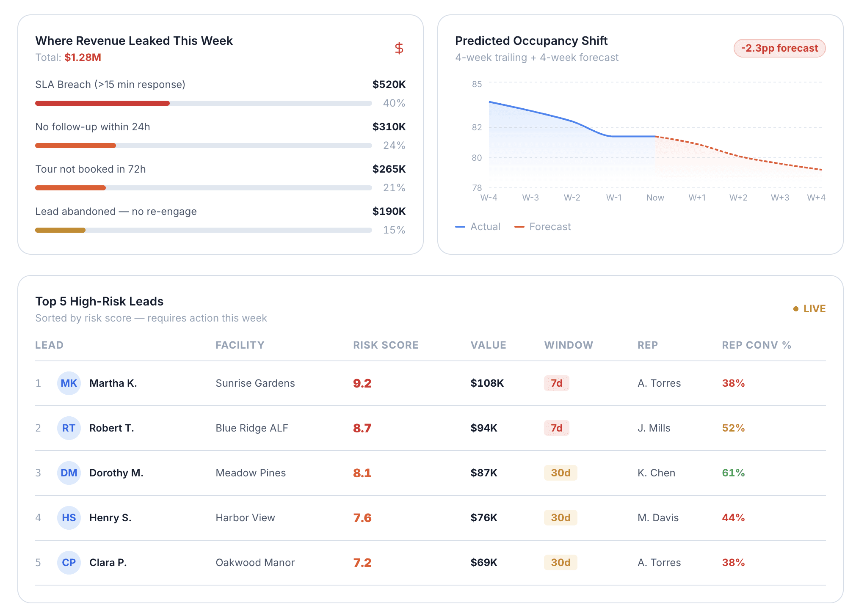Click the 7d window tag for Robert T.
This screenshot has height=616, width=856.
[x=556, y=428]
